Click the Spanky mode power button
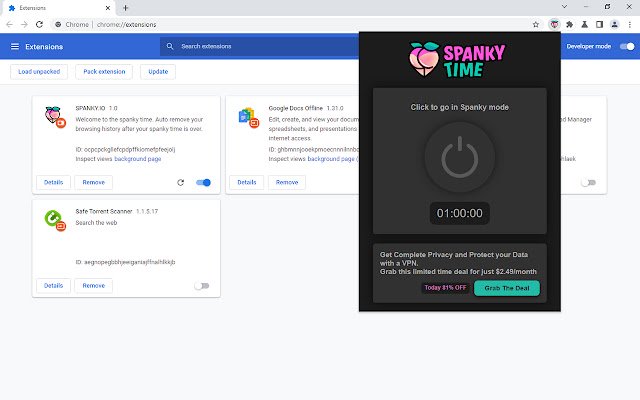 460,157
